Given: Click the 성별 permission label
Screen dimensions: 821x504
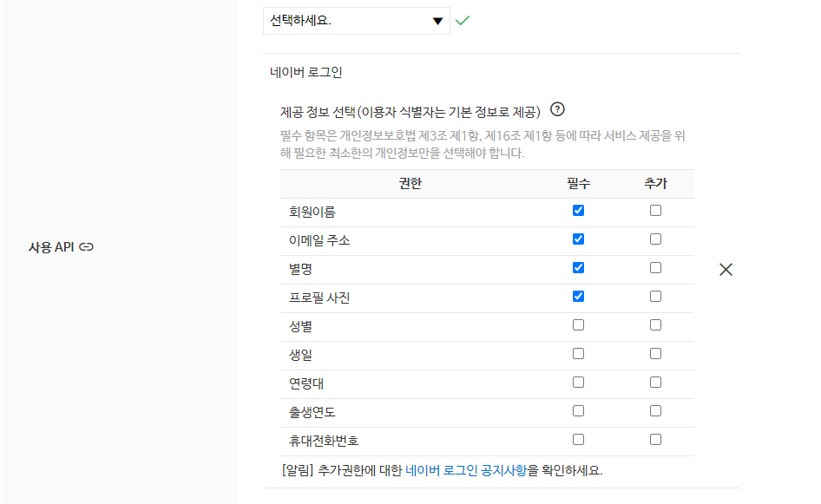Looking at the screenshot, I should coord(300,326).
